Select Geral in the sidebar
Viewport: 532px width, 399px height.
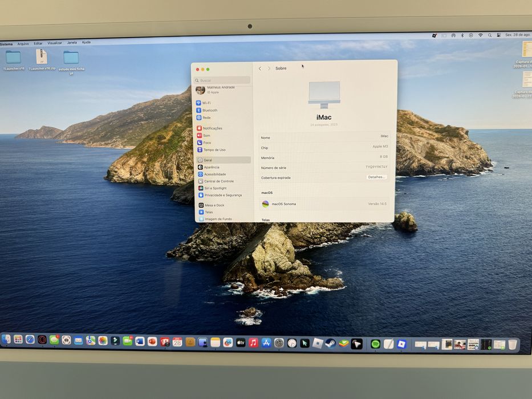[x=224, y=160]
